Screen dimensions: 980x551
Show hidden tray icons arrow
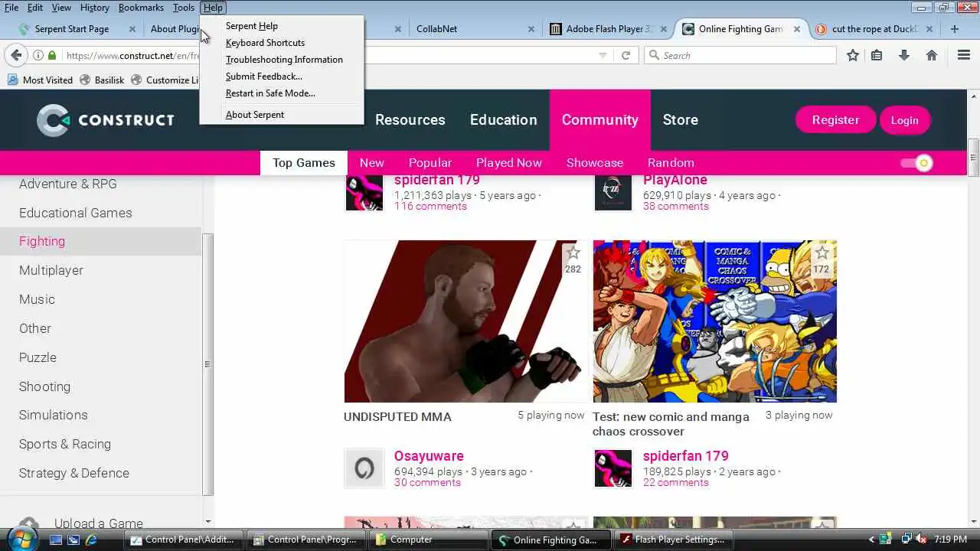871,540
